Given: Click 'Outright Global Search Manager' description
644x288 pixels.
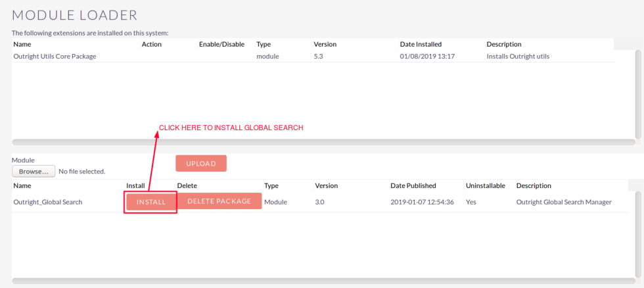Looking at the screenshot, I should (564, 202).
